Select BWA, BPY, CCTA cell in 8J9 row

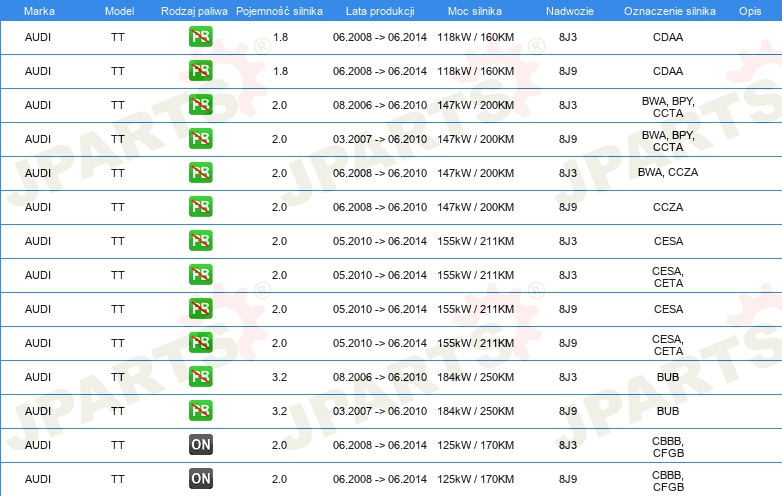[668, 141]
